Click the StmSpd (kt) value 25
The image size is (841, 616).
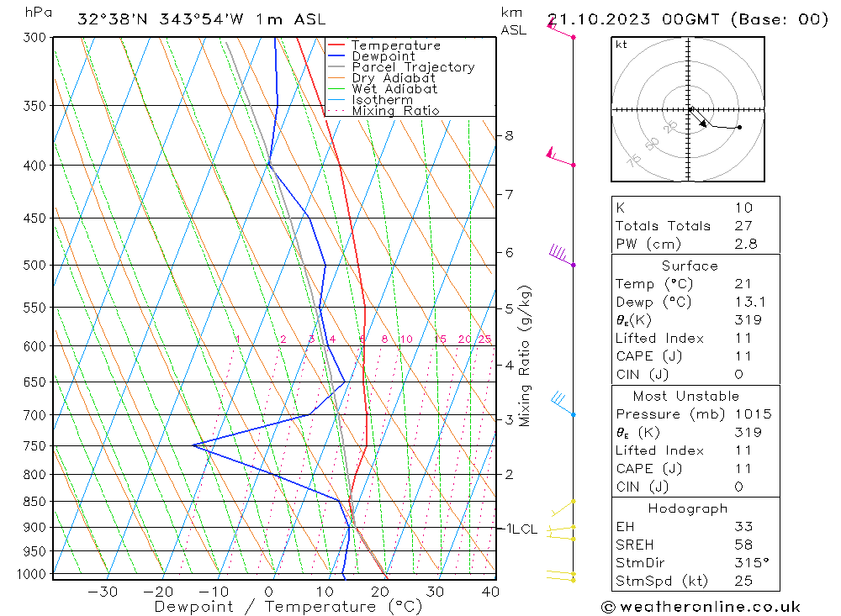click(744, 581)
